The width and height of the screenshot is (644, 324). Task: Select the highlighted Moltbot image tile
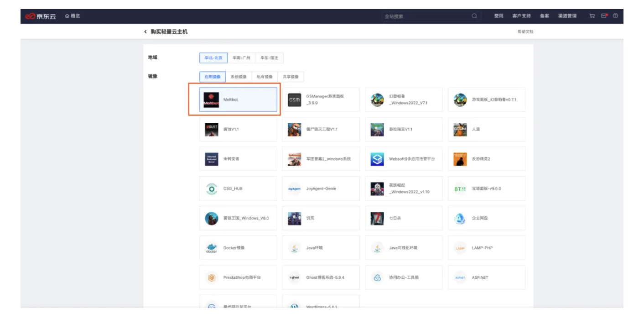[238, 99]
